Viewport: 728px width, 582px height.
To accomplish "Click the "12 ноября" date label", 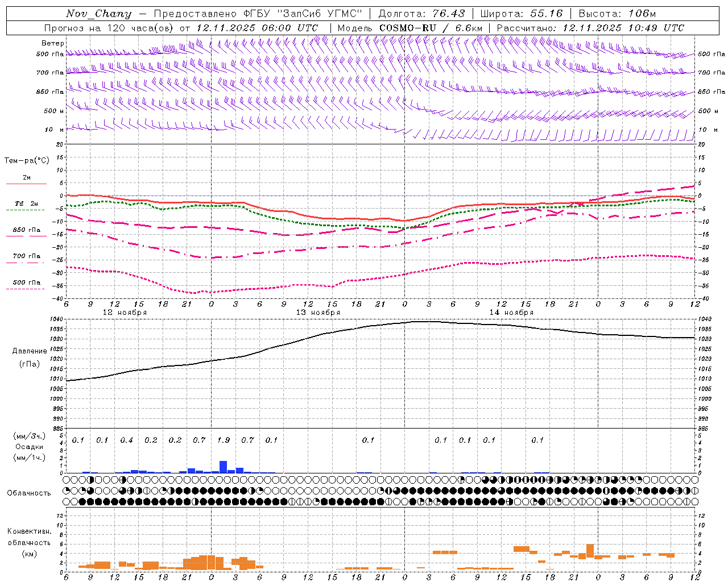I will click(125, 313).
